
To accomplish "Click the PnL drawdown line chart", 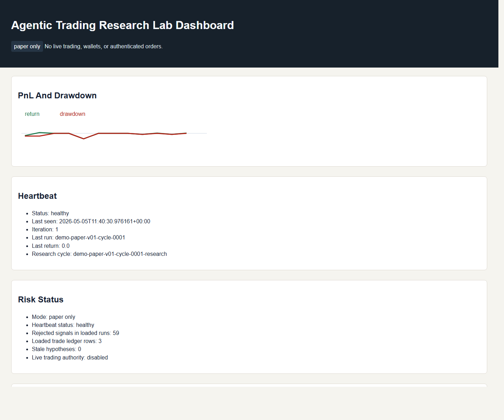I will point(114,134).
